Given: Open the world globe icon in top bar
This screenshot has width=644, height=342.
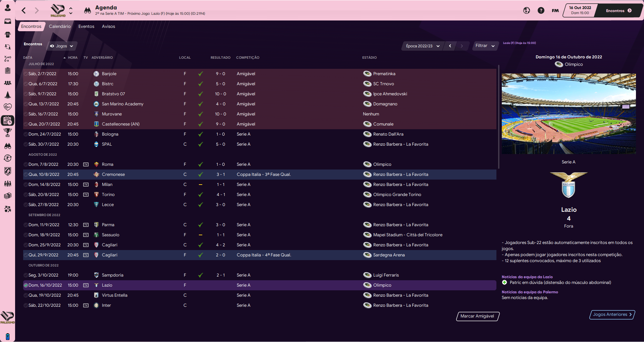Looking at the screenshot, I should pyautogui.click(x=527, y=10).
